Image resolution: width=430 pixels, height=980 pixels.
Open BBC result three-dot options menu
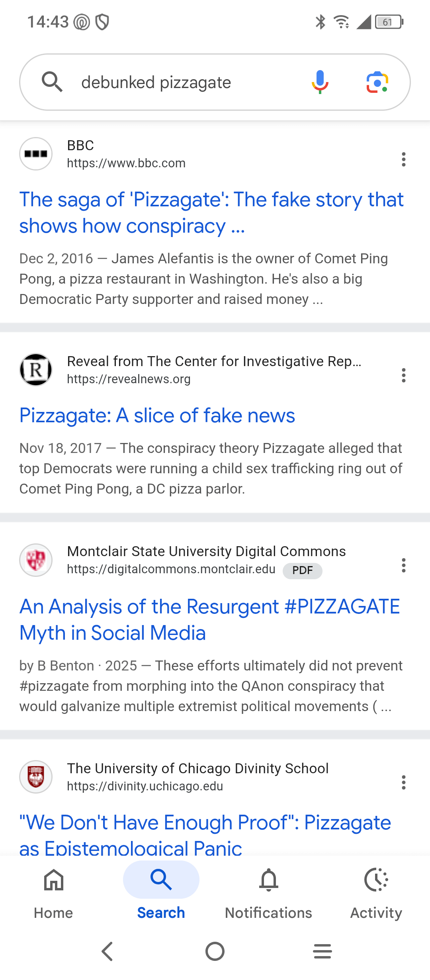404,159
